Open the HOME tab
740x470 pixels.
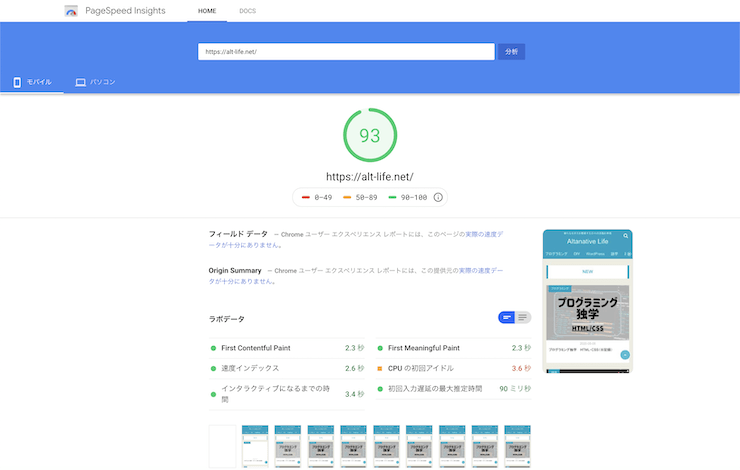click(x=207, y=11)
